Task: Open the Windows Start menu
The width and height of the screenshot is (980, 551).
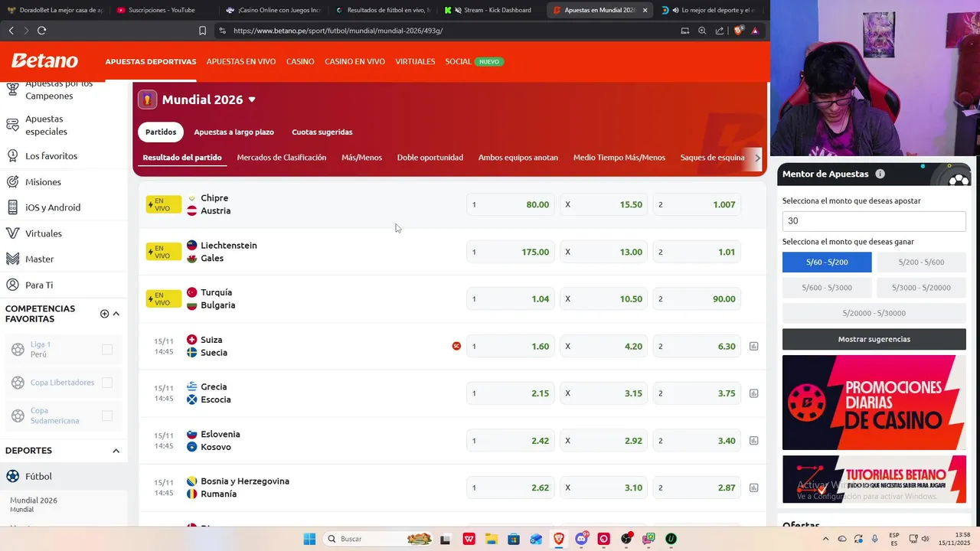Action: pos(309,539)
